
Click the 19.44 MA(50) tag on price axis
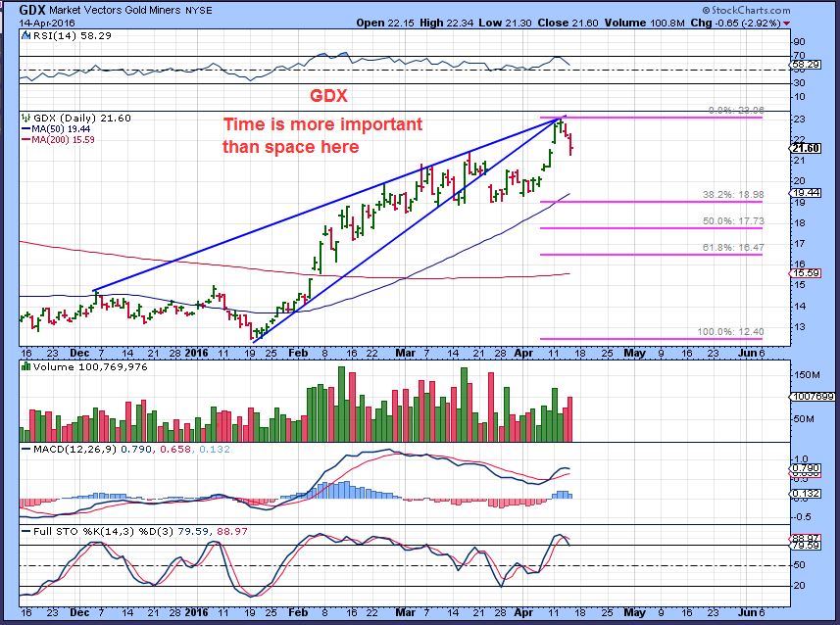[807, 193]
